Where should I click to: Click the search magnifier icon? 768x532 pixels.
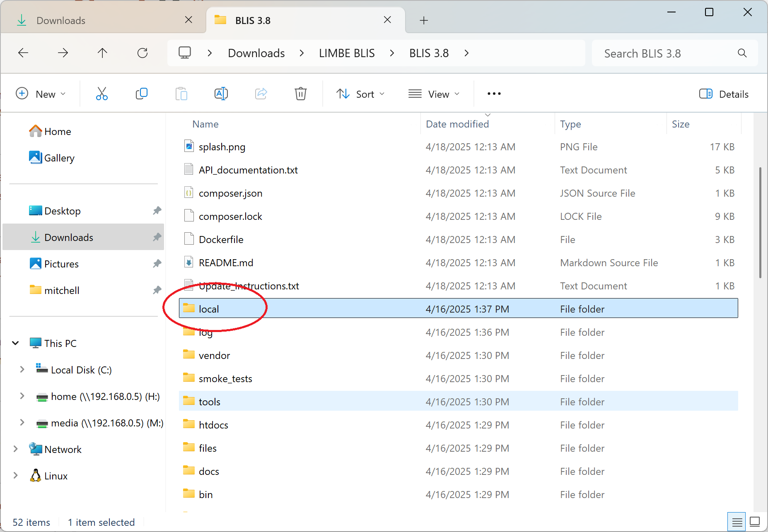click(742, 53)
